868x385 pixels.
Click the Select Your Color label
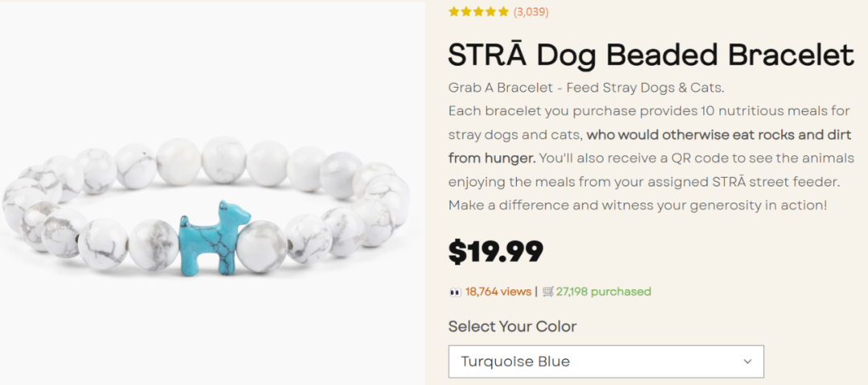coord(512,326)
